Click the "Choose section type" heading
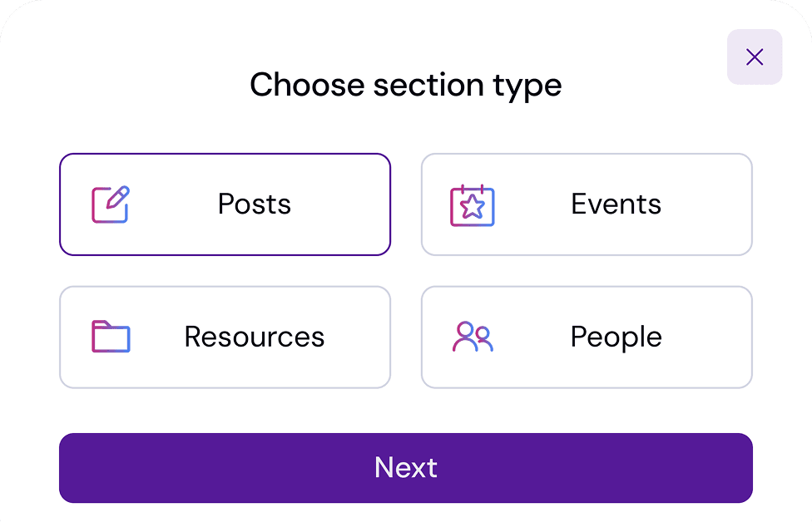 pyautogui.click(x=405, y=86)
